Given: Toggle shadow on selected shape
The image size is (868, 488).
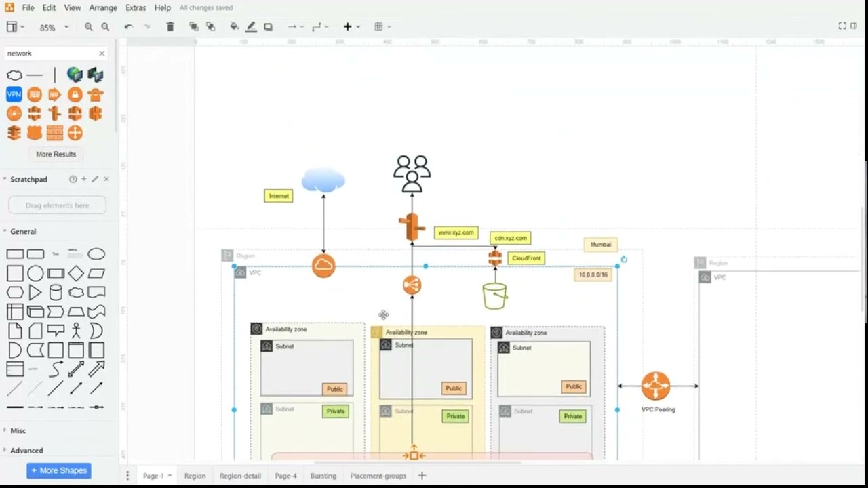Looking at the screenshot, I should 269,27.
